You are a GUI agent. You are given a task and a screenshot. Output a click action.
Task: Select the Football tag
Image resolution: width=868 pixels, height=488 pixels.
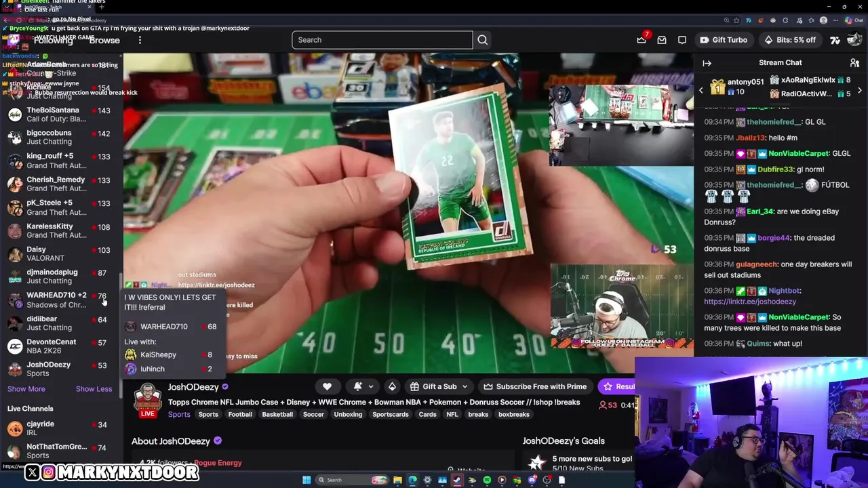240,414
